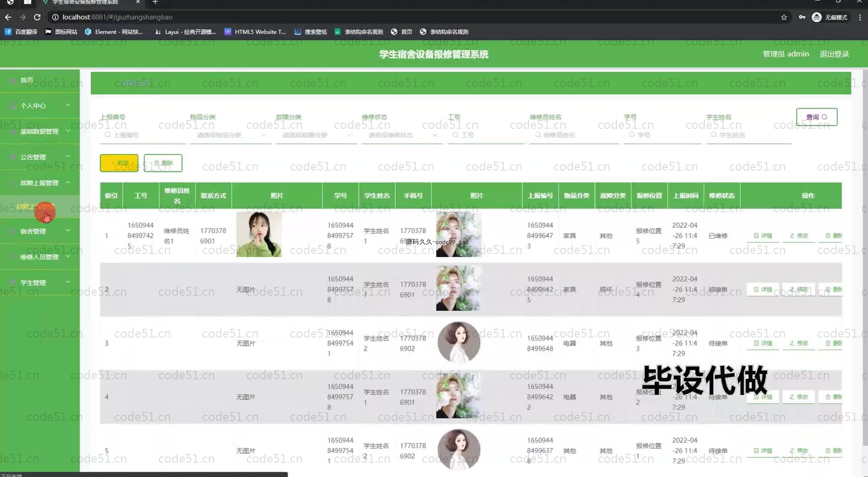Expand 公告管理 sidebar menu
This screenshot has width=868, height=477.
pos(40,157)
